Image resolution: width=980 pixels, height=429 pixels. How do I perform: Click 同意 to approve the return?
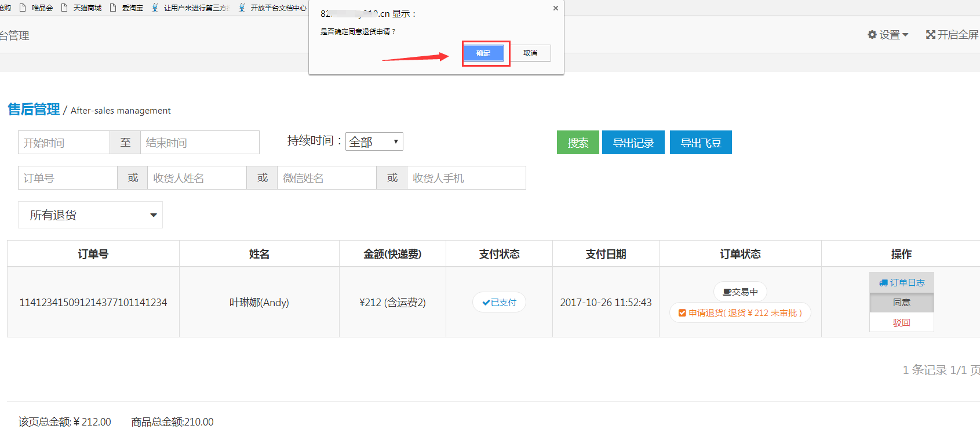[902, 303]
